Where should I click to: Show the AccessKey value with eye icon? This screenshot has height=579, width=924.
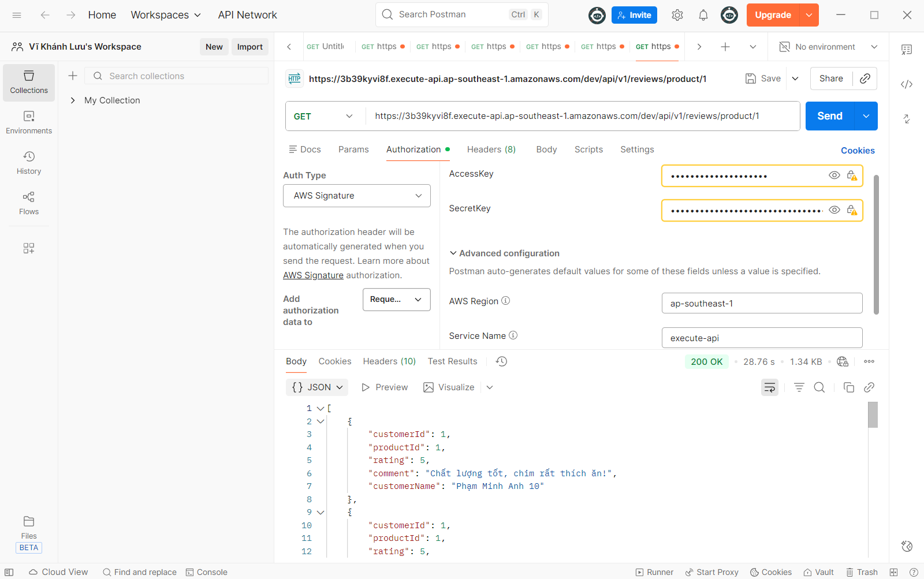pos(834,175)
